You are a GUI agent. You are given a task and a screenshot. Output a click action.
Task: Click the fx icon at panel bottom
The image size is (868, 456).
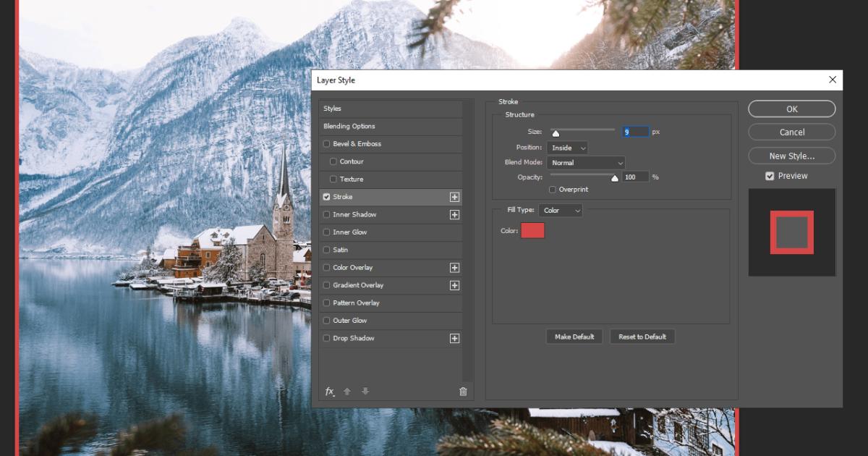(x=330, y=391)
